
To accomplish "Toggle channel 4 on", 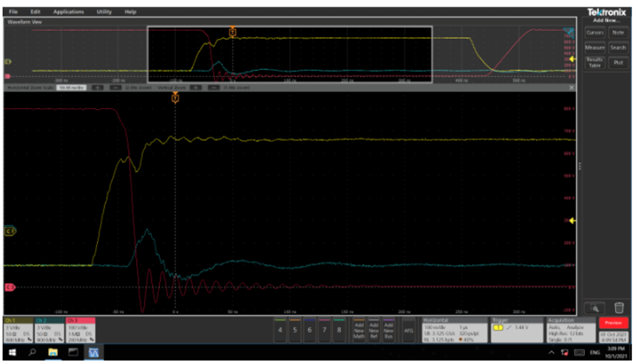I will pos(280,329).
